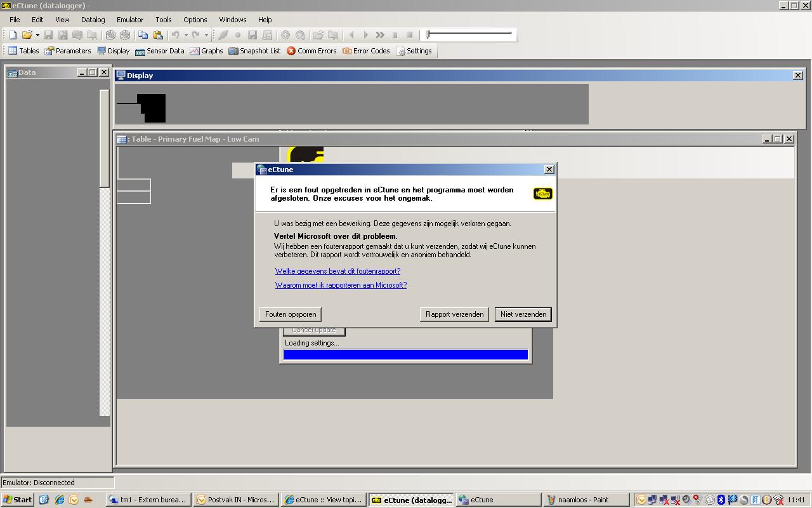Open link 'Welke gegevens bevat dit foutenrapport?'
812x508 pixels.
pos(337,271)
